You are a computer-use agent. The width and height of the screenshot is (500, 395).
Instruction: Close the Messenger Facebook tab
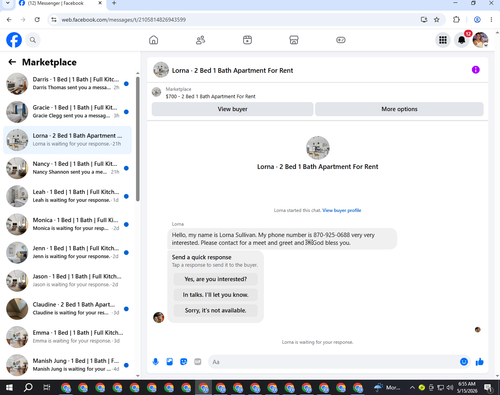(100, 3)
